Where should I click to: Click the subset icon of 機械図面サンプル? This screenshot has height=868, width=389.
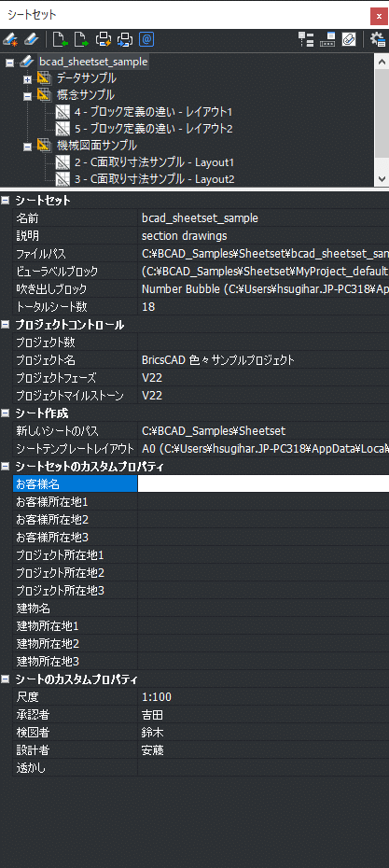tap(45, 146)
